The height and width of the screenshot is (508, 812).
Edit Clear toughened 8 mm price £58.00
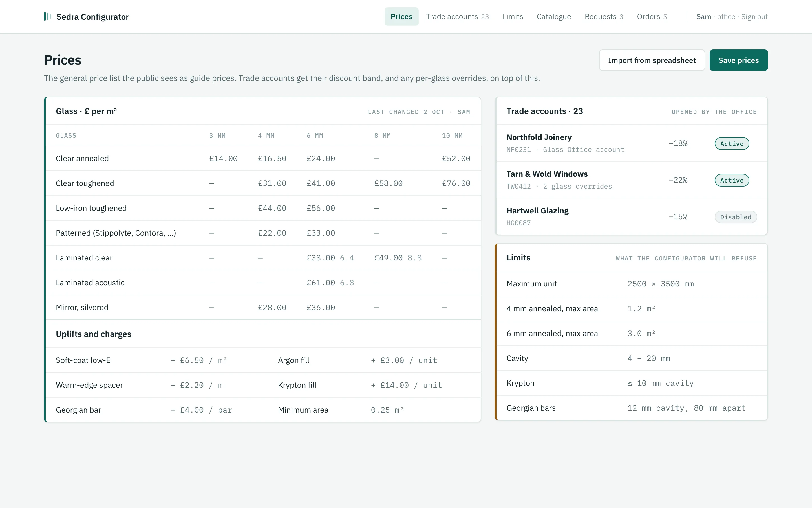click(388, 183)
